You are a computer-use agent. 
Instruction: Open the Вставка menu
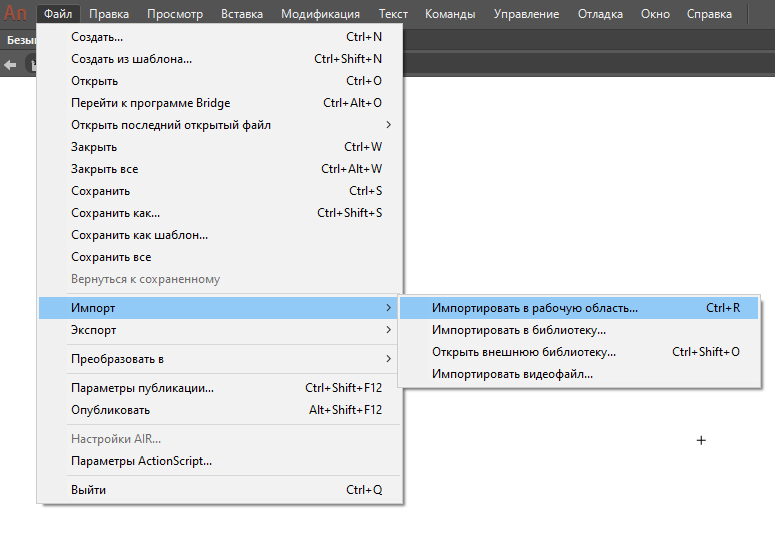tap(242, 14)
